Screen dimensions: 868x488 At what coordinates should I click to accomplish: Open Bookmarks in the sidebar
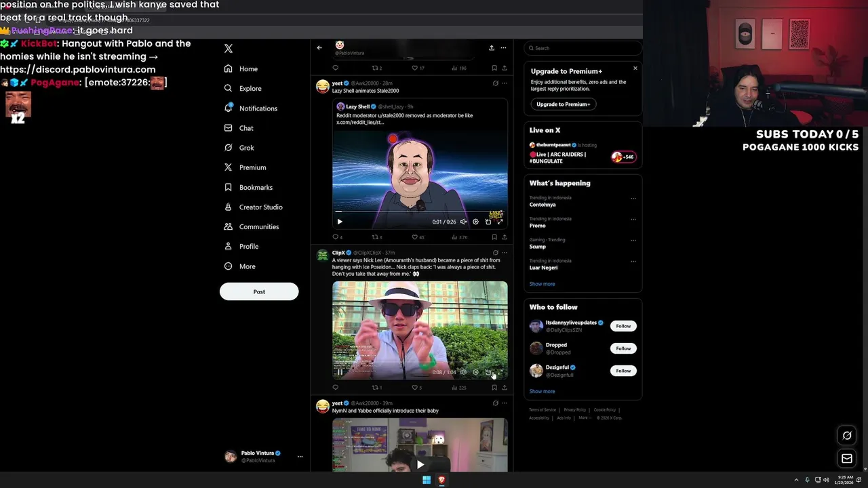(x=248, y=187)
